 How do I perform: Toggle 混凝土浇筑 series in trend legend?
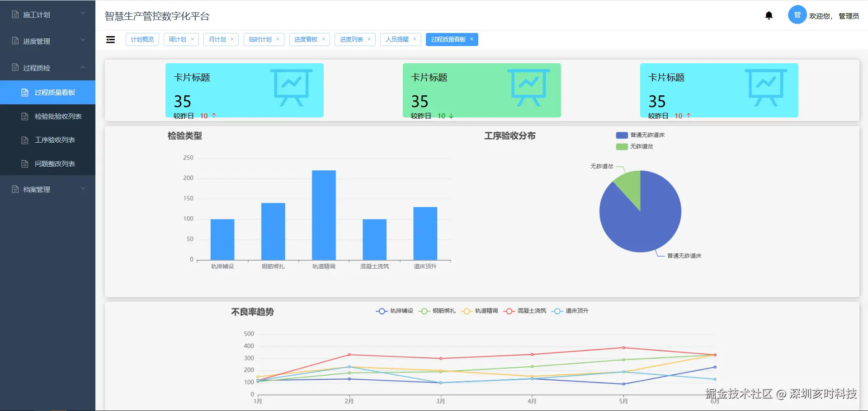click(x=525, y=311)
